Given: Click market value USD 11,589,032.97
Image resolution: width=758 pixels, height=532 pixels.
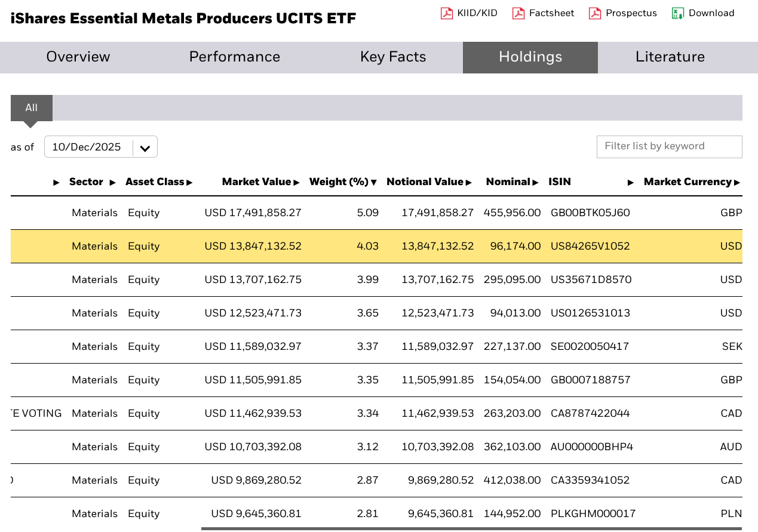Looking at the screenshot, I should 253,347.
